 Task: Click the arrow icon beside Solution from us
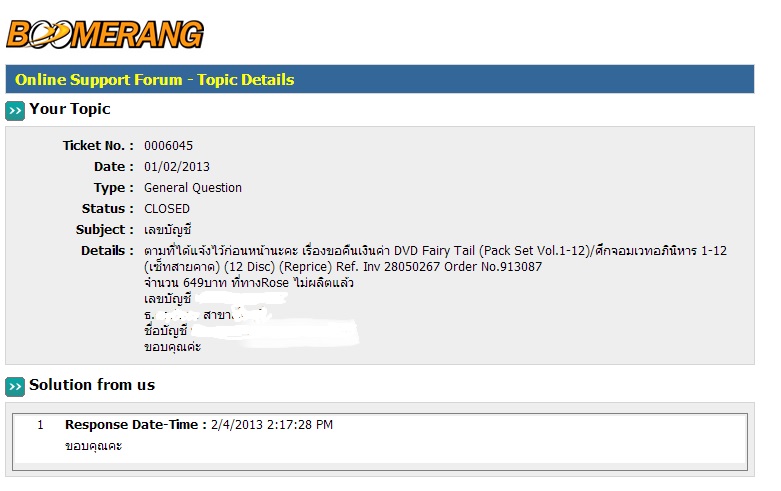pos(15,386)
